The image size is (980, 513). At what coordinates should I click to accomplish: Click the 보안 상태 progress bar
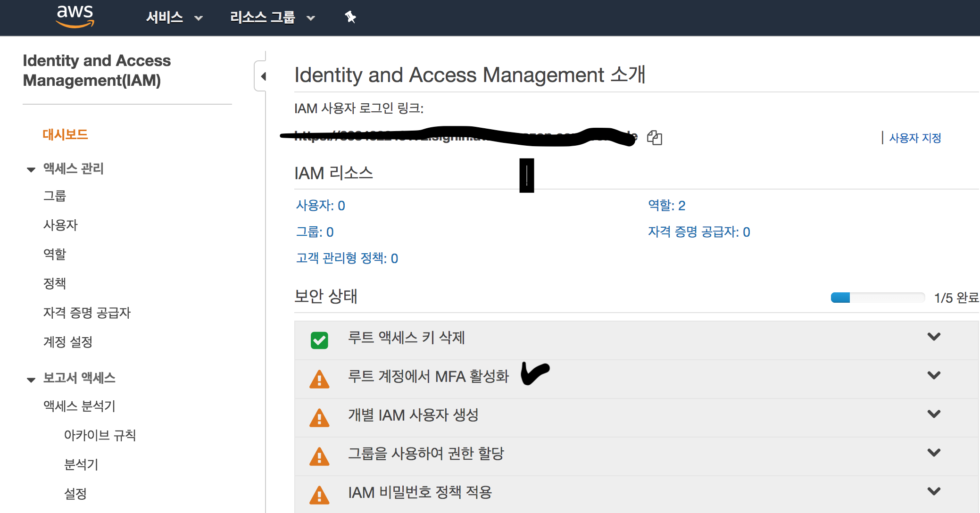pos(877,298)
